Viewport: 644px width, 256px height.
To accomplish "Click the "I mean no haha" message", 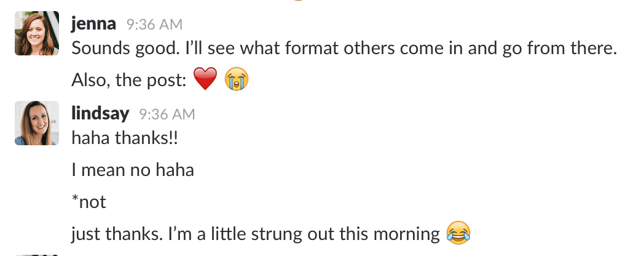I will point(133,169).
